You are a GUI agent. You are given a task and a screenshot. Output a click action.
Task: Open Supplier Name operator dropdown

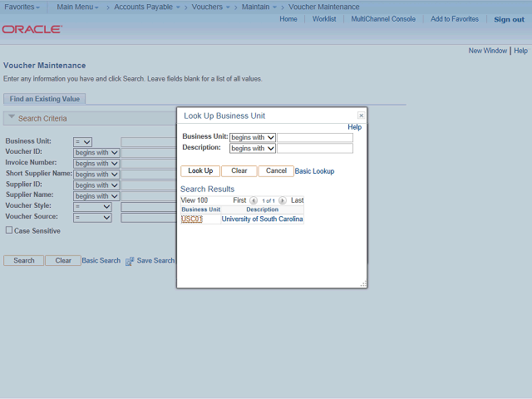point(96,196)
